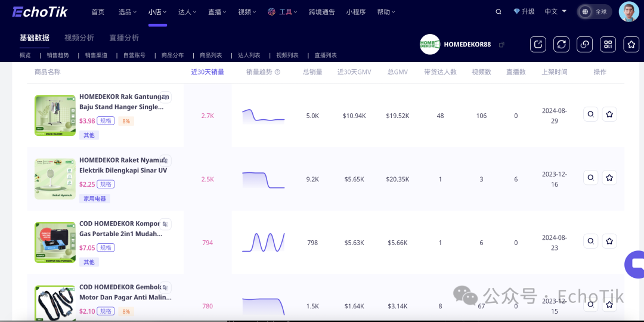Select the 基础数据 tab

[x=35, y=38]
